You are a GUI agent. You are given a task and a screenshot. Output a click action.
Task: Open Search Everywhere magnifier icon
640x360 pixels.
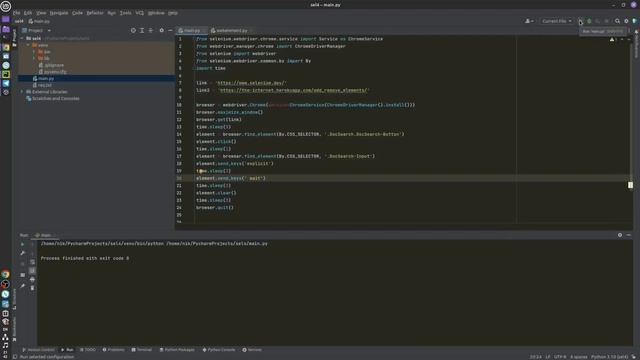pyautogui.click(x=617, y=21)
